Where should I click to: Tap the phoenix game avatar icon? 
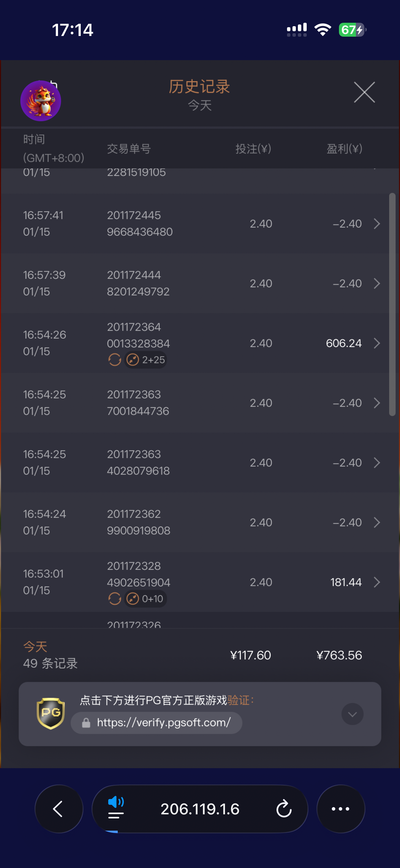(41, 101)
